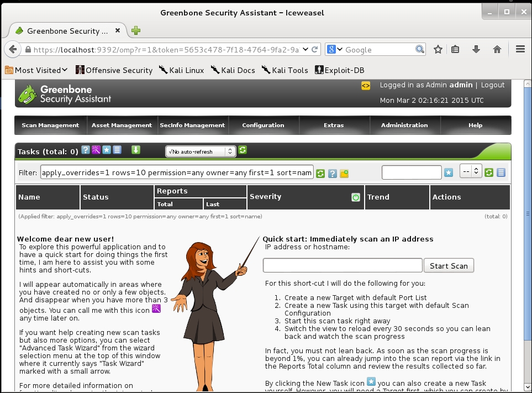Click search magnifier in Google box
Image resolution: width=532 pixels, height=393 pixels.
click(420, 50)
